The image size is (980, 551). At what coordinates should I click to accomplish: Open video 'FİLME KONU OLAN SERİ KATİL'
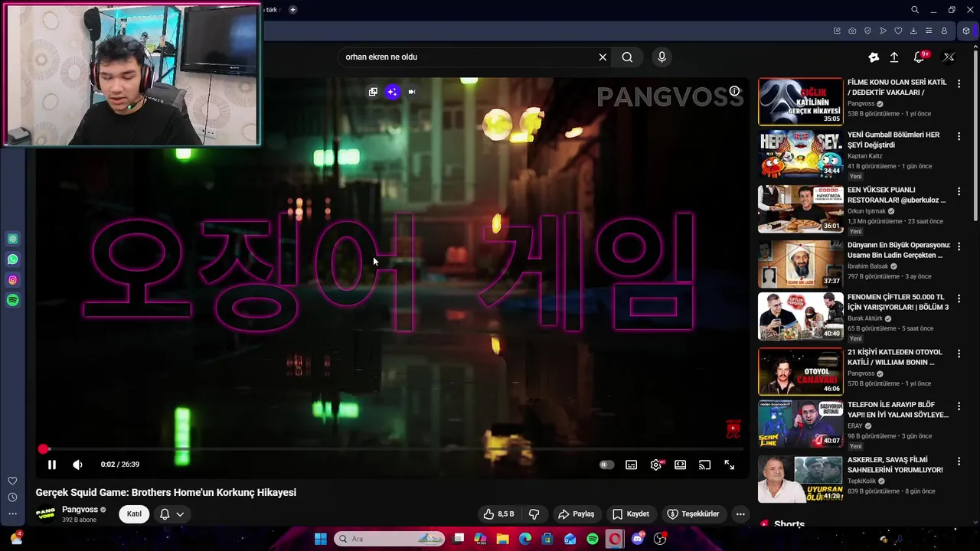click(x=801, y=101)
